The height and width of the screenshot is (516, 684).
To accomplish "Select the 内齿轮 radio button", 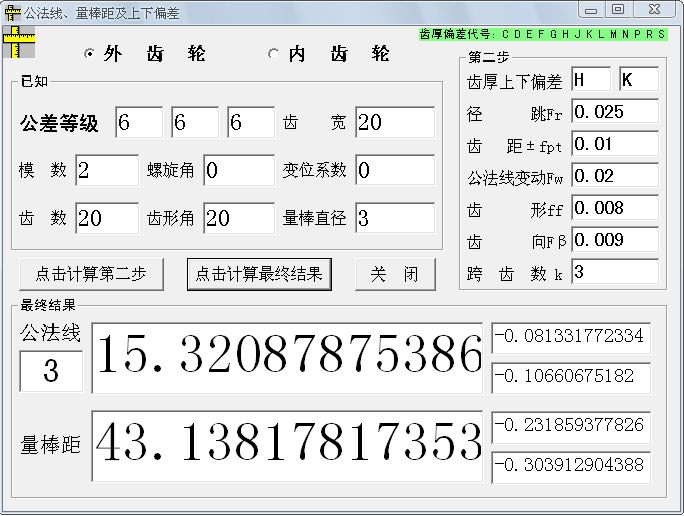I will click(x=274, y=54).
